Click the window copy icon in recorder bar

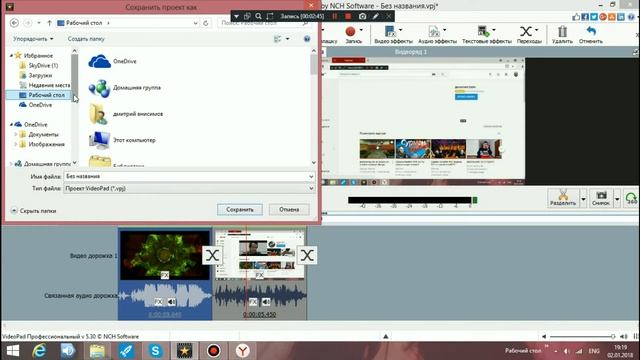click(x=247, y=16)
